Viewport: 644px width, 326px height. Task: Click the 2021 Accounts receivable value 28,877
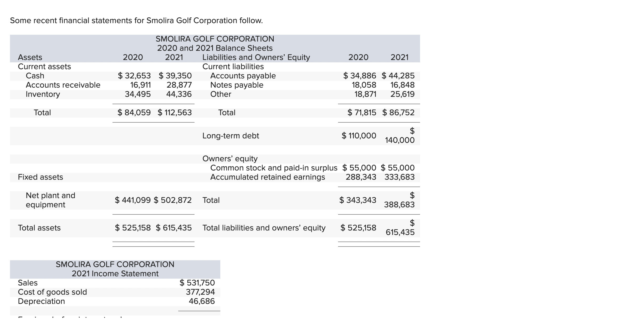tap(179, 85)
